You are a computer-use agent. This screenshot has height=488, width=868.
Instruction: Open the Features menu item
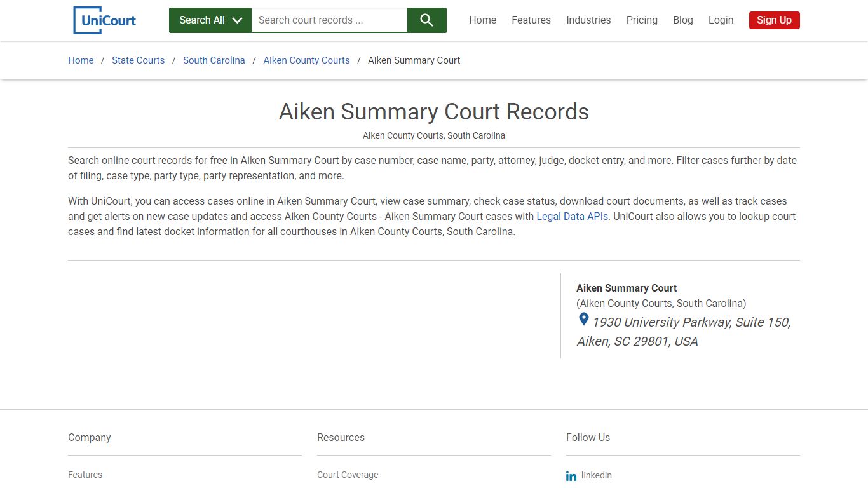531,20
